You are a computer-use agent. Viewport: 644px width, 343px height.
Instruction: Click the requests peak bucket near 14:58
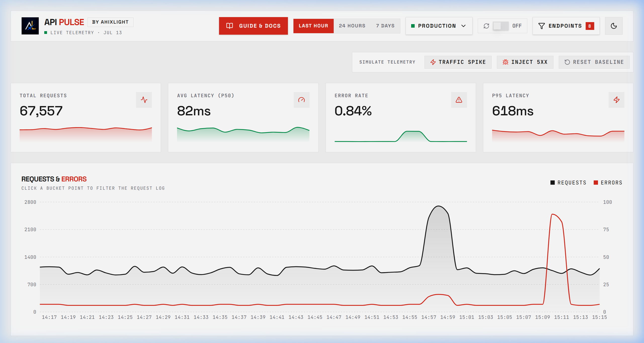click(439, 206)
